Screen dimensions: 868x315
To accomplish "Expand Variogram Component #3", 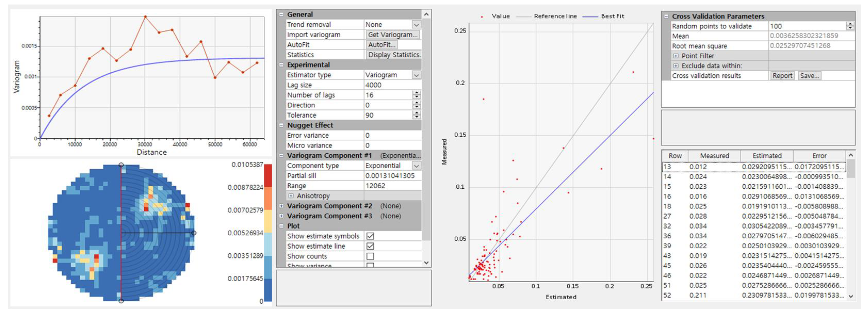I will point(281,216).
